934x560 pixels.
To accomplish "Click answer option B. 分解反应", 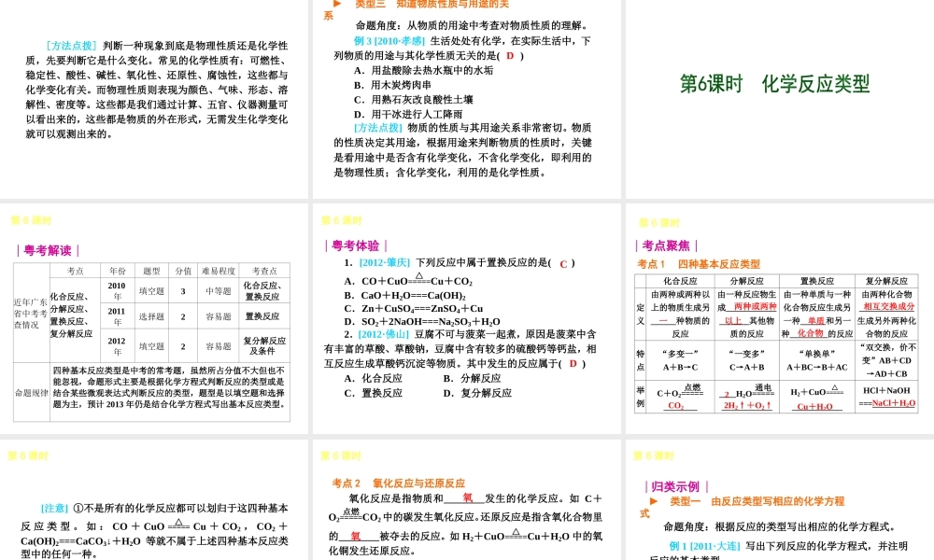I will [472, 379].
